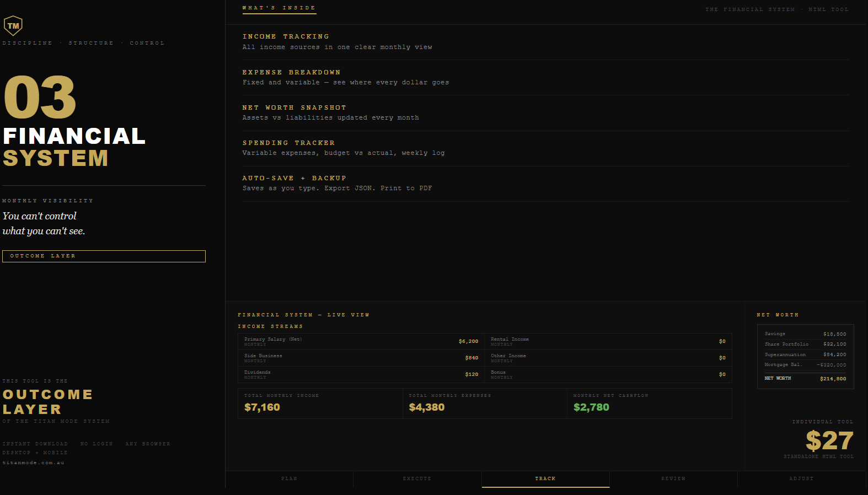The width and height of the screenshot is (868, 495).
Task: Open the PLAN tab
Action: 290,479
